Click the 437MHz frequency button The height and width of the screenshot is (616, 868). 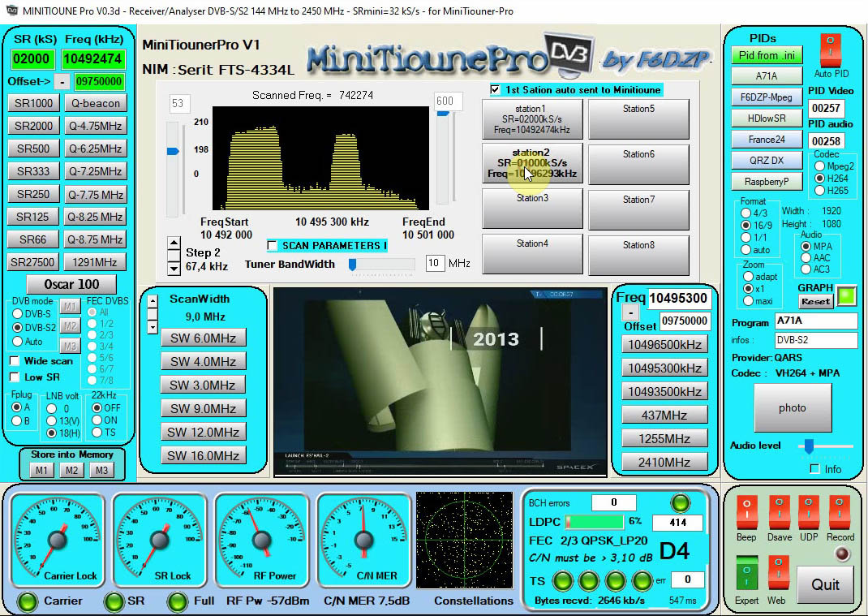pos(664,415)
